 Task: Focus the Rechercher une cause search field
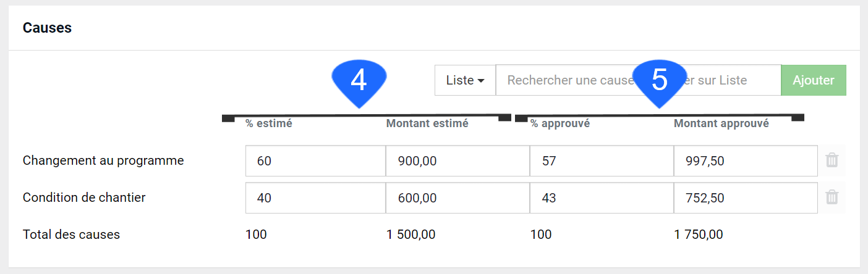pyautogui.click(x=639, y=80)
